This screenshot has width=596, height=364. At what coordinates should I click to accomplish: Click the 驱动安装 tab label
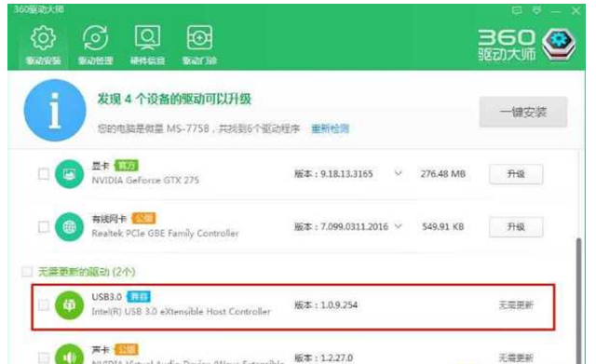43,61
